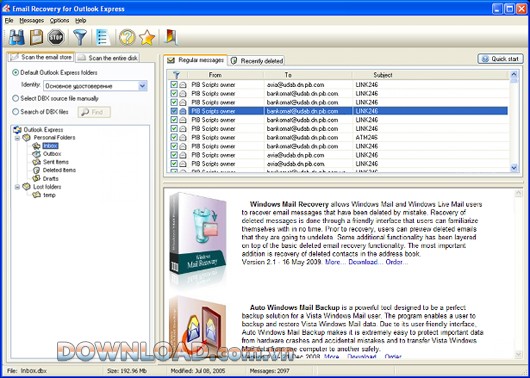This screenshot has height=378, width=530.
Task: Switch to Regular messages tab
Action: pyautogui.click(x=195, y=60)
